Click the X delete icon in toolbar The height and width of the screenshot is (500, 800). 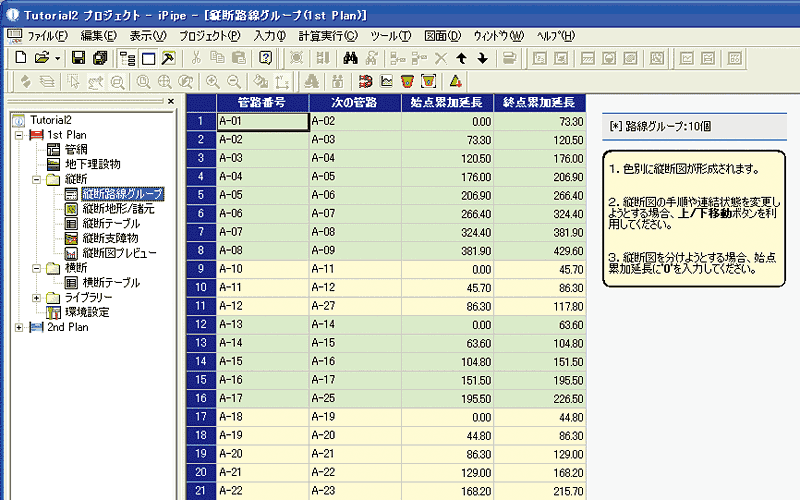pyautogui.click(x=441, y=58)
